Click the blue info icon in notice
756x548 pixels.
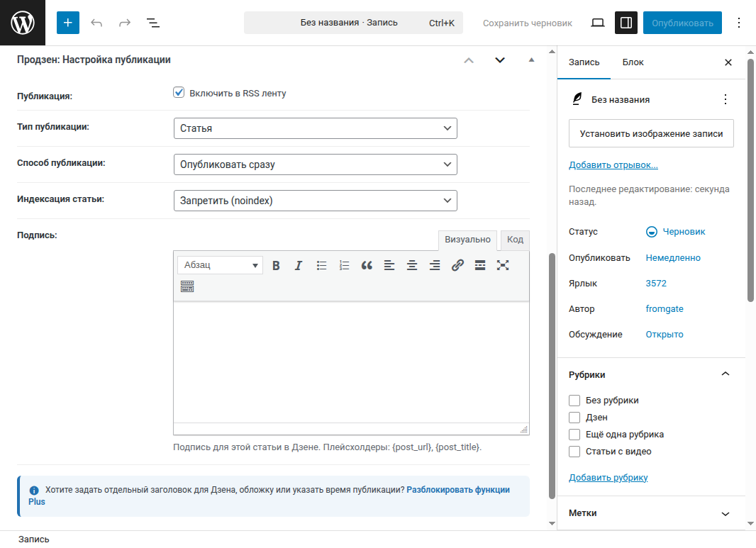click(x=34, y=490)
